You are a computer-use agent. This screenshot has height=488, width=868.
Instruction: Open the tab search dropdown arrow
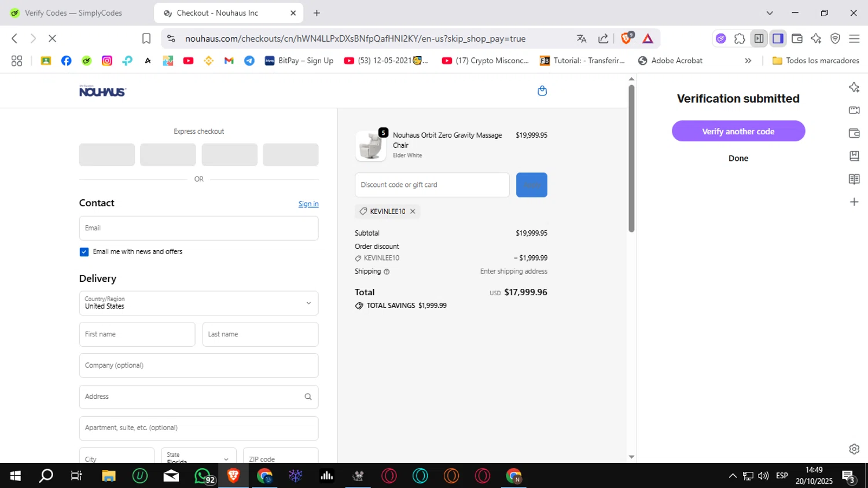[770, 13]
